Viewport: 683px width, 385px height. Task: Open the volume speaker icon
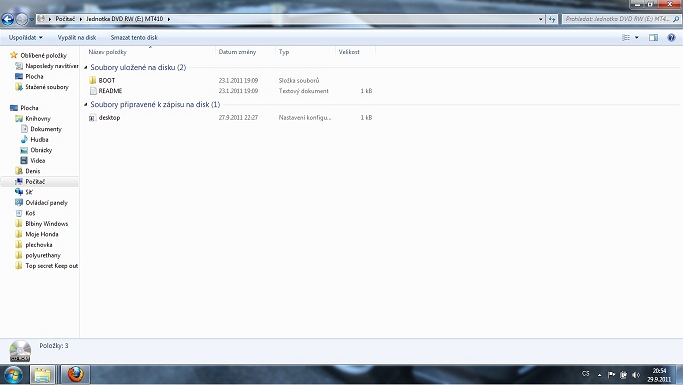[636, 375]
